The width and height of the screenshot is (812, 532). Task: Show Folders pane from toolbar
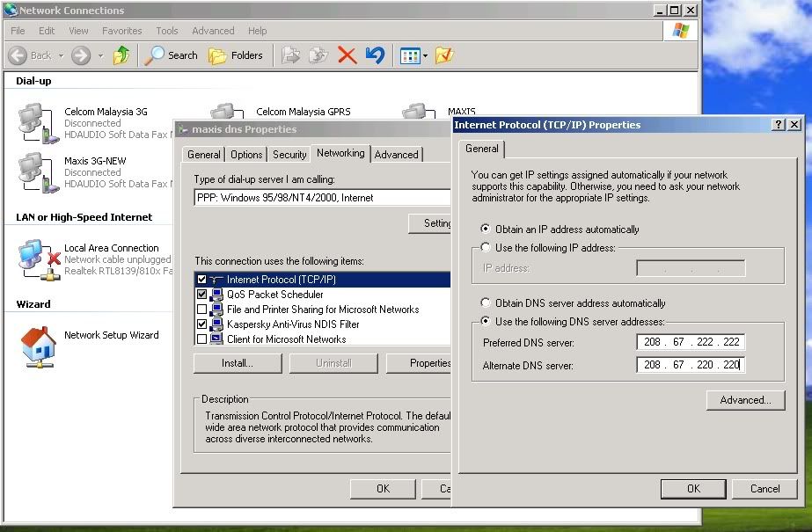(x=235, y=55)
